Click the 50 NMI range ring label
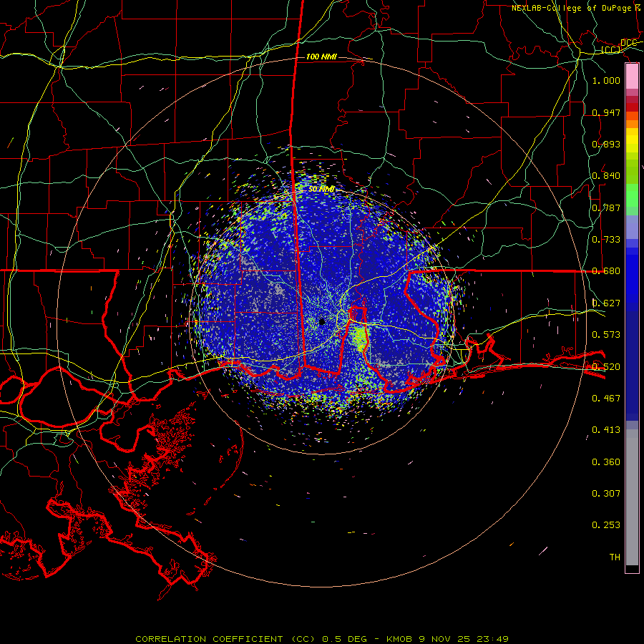 pyautogui.click(x=321, y=189)
